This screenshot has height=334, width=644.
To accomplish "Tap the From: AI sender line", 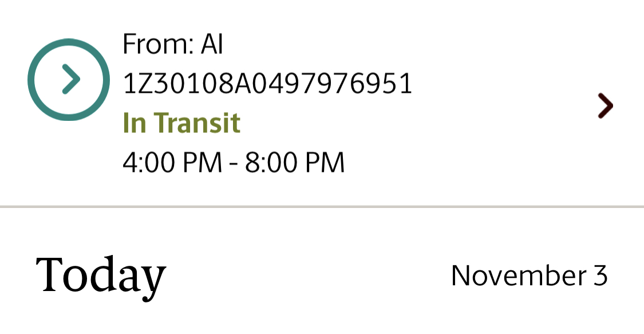I will tap(173, 44).
